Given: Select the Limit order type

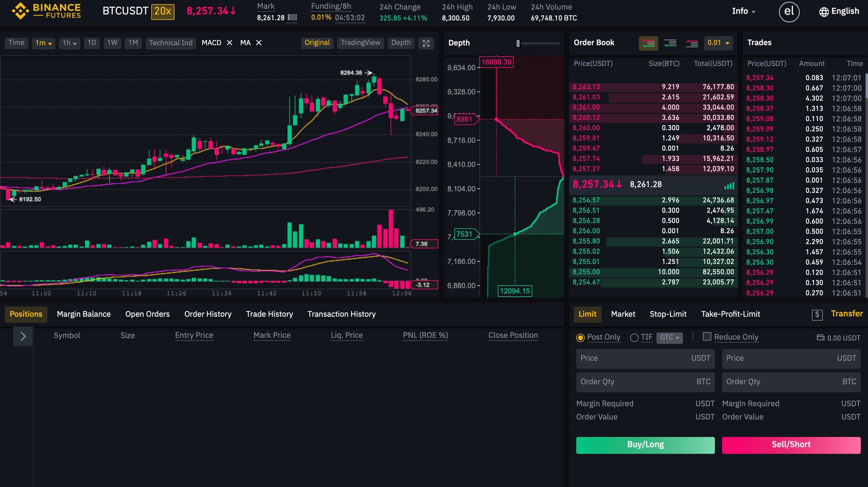Looking at the screenshot, I should [587, 314].
